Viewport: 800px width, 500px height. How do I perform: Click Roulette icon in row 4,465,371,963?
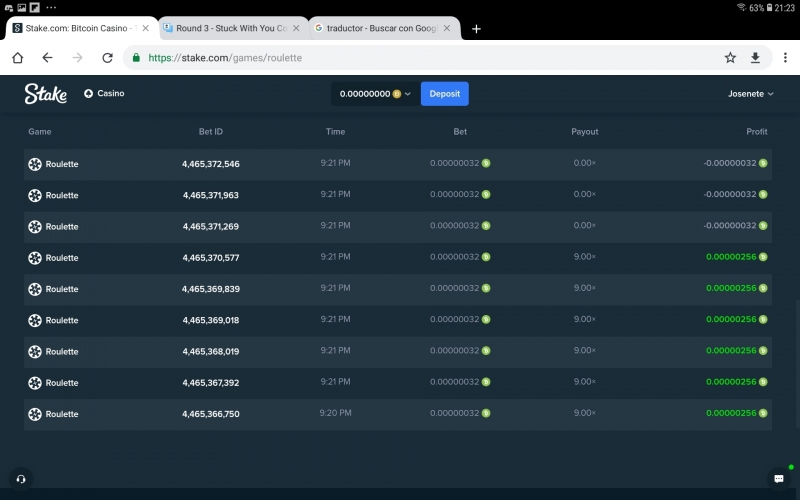coord(35,195)
